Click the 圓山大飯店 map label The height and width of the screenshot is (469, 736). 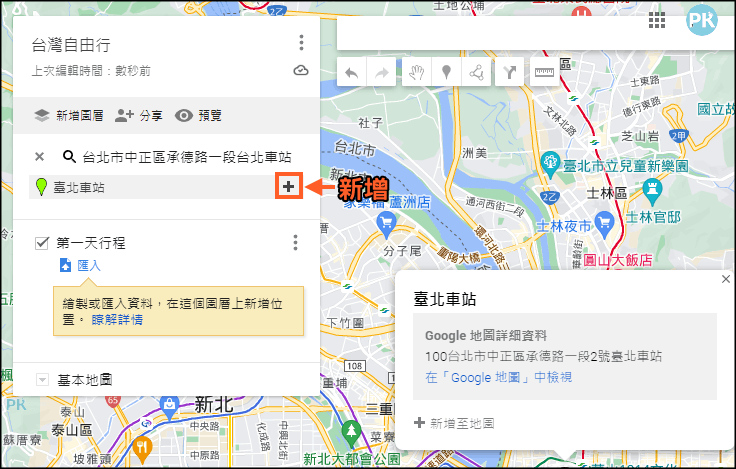617,260
